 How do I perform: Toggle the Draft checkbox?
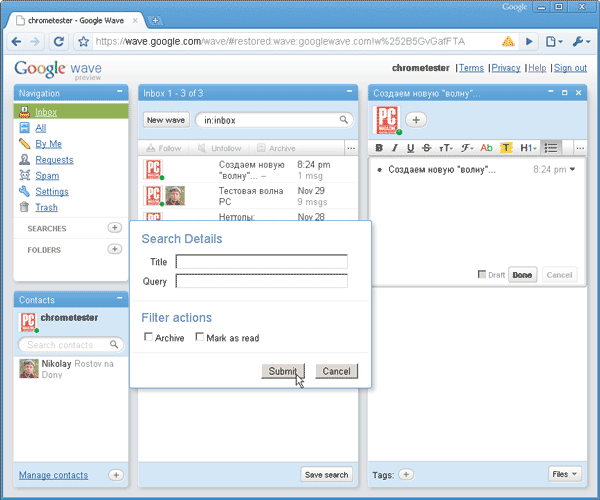[482, 274]
